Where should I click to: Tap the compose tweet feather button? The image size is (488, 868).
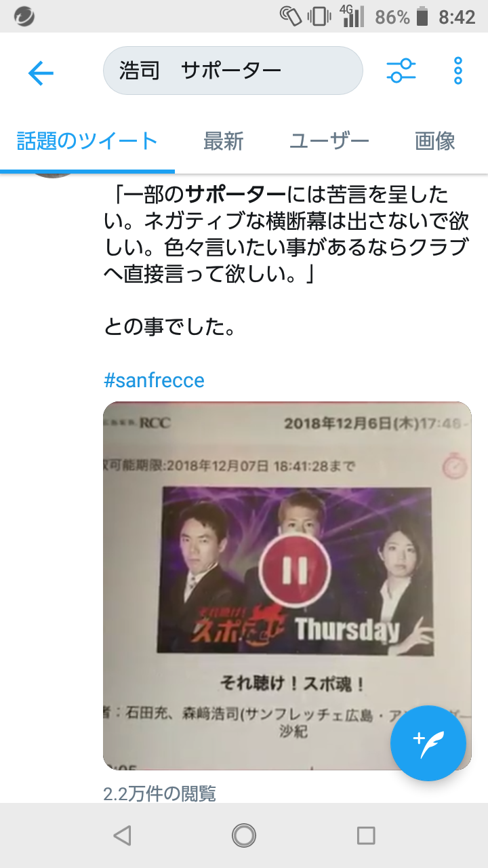(428, 743)
